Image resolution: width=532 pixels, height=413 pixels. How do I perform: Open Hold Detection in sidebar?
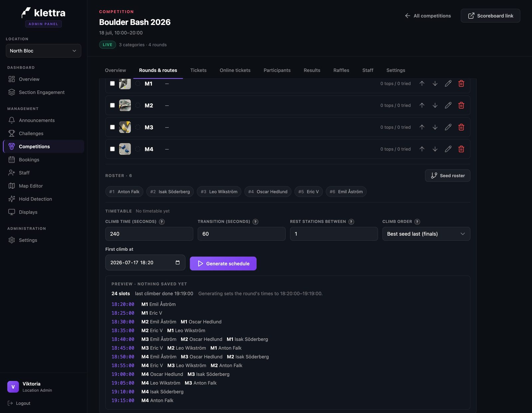44,199
